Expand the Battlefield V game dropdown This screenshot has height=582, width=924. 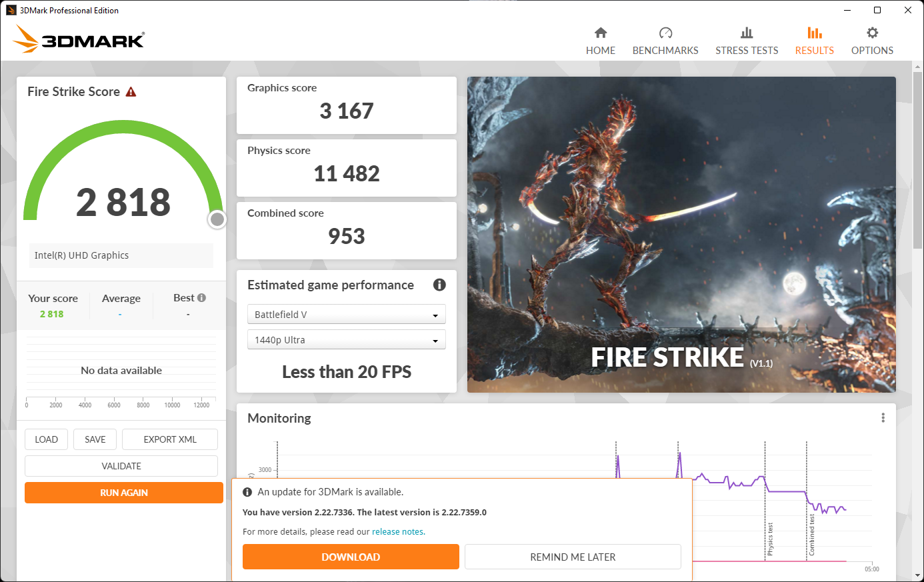[346, 315]
